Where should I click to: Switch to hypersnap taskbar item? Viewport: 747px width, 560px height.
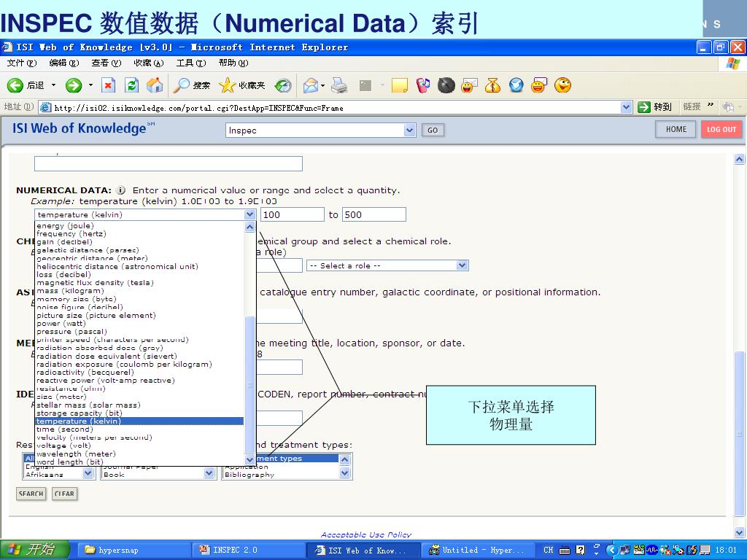[x=133, y=550]
